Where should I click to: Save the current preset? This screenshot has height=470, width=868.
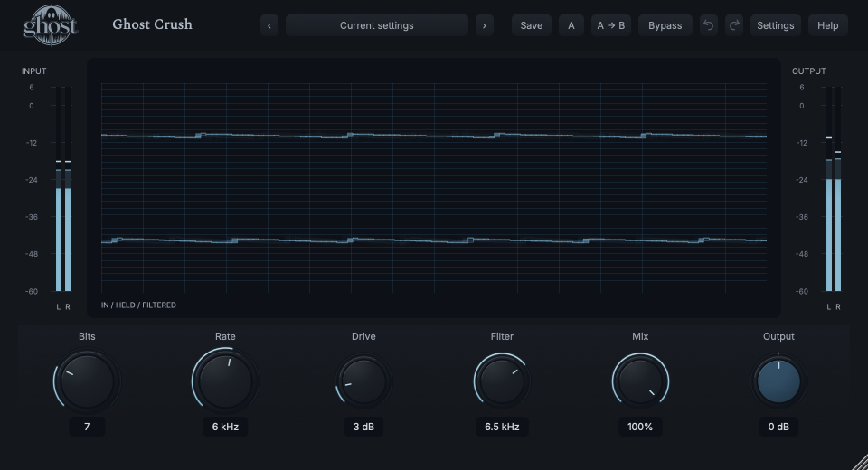pos(532,25)
